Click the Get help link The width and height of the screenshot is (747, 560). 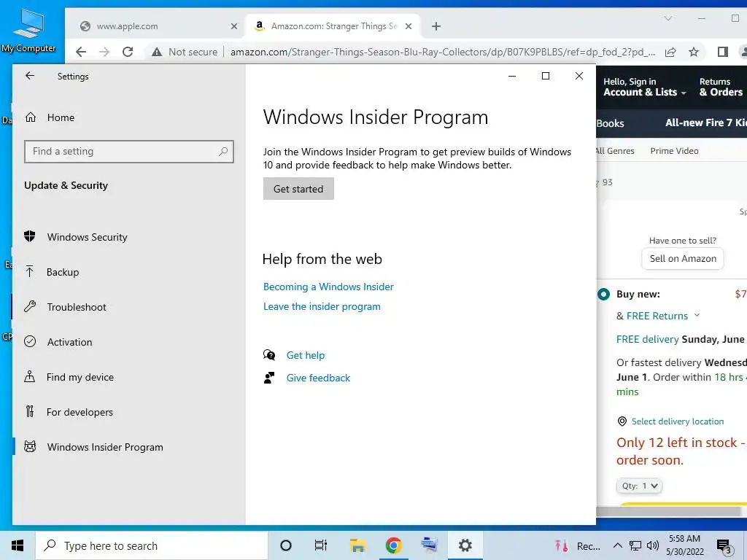(306, 355)
